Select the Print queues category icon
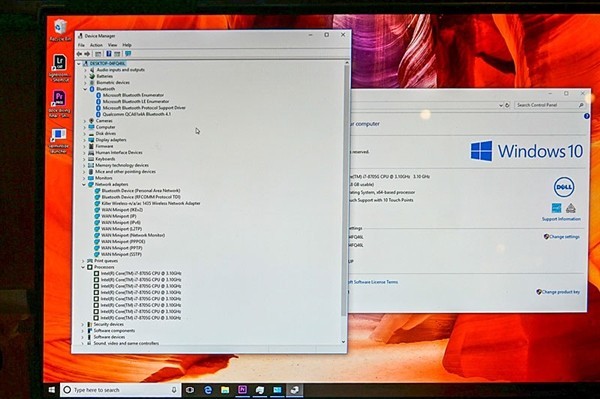The height and width of the screenshot is (399, 600). tap(90, 261)
